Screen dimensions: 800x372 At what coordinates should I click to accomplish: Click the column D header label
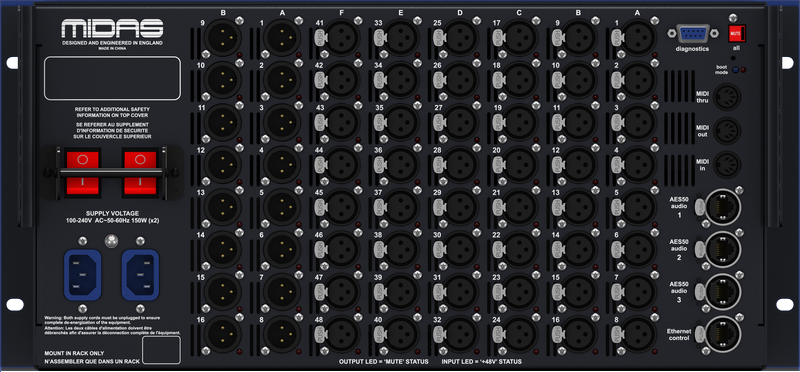(x=459, y=13)
